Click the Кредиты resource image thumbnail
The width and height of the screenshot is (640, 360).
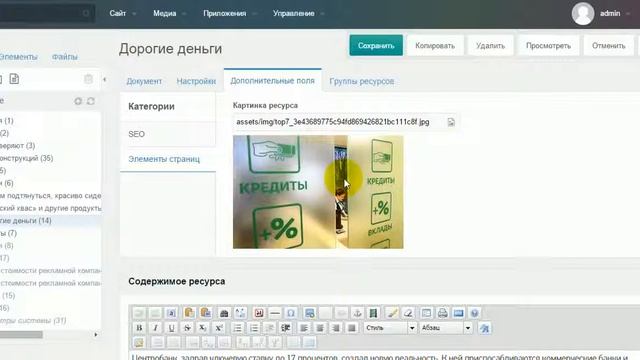tap(318, 192)
